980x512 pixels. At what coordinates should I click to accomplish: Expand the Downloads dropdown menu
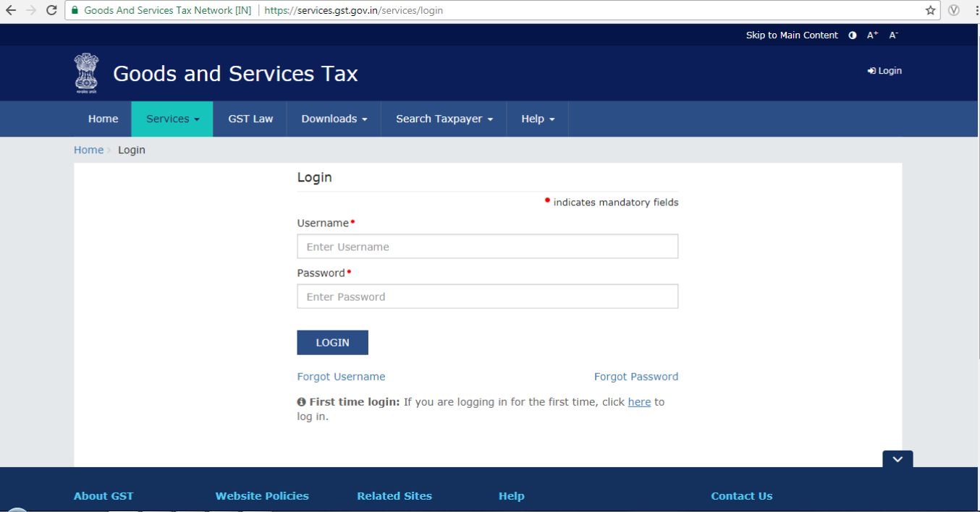coord(334,119)
